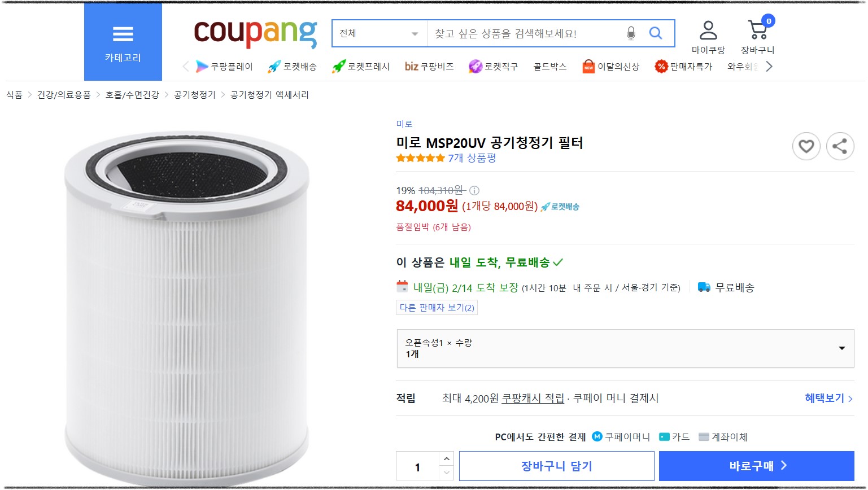Open 로켓직구 overseas shopping
868x490 pixels.
493,66
